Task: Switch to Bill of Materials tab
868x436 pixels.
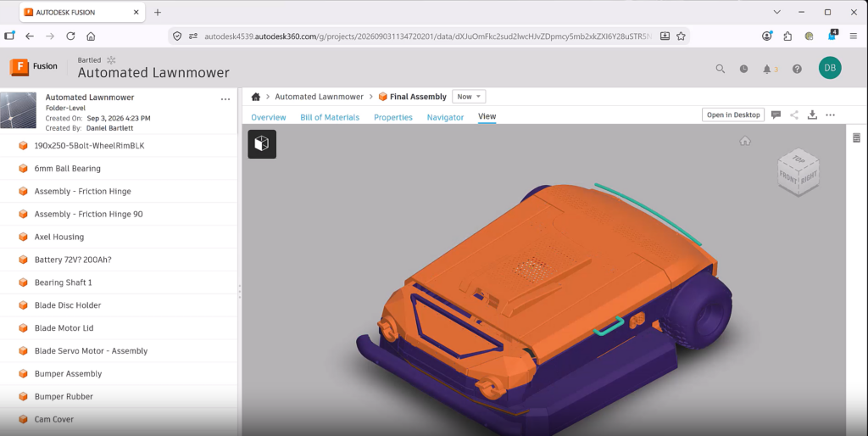Action: pyautogui.click(x=330, y=117)
